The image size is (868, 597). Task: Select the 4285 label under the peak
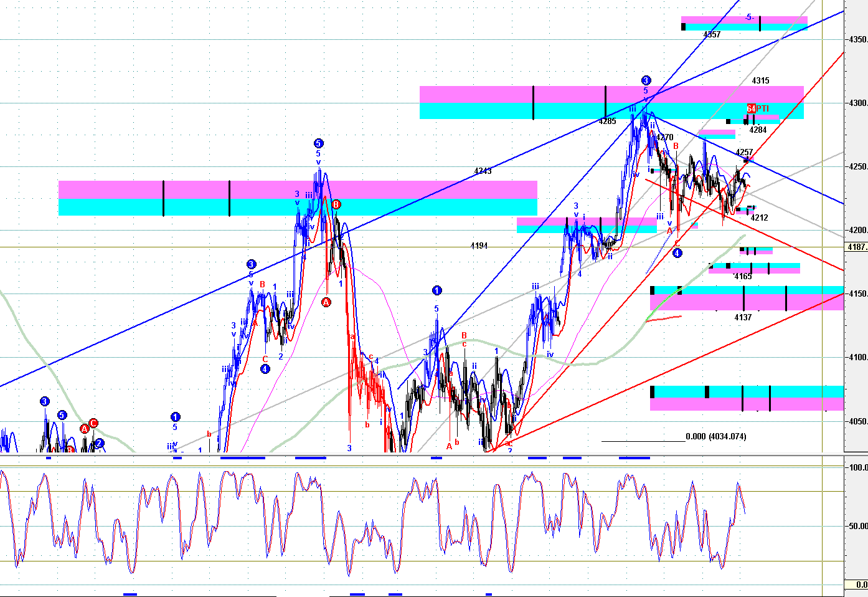click(607, 122)
